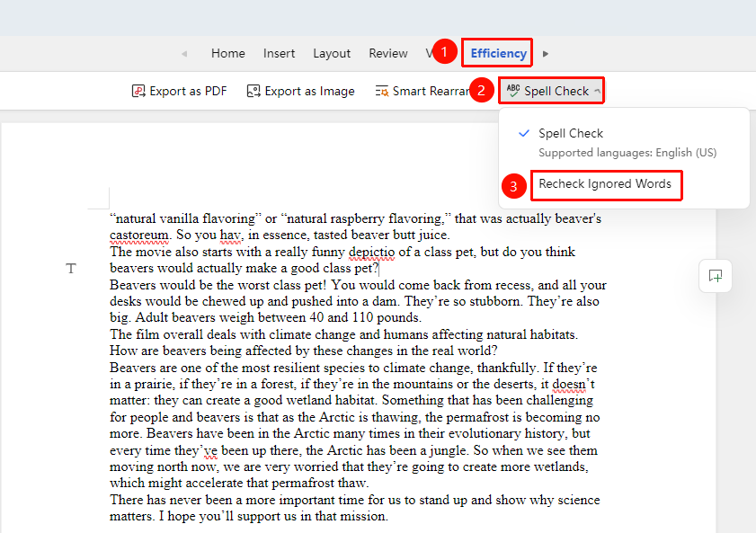Switch to the Insert tab

(x=279, y=54)
